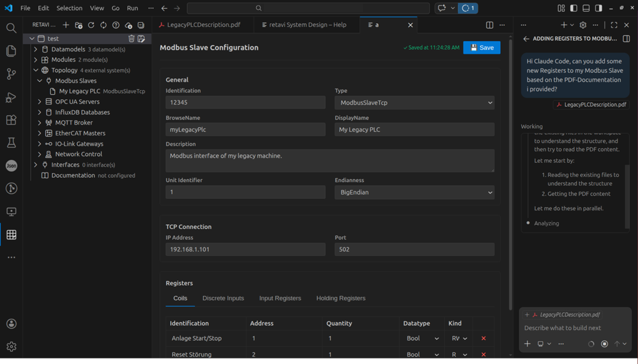Viewport: 638px width, 364px height.
Task: Switch to Holding Registers tab
Action: coord(340,298)
